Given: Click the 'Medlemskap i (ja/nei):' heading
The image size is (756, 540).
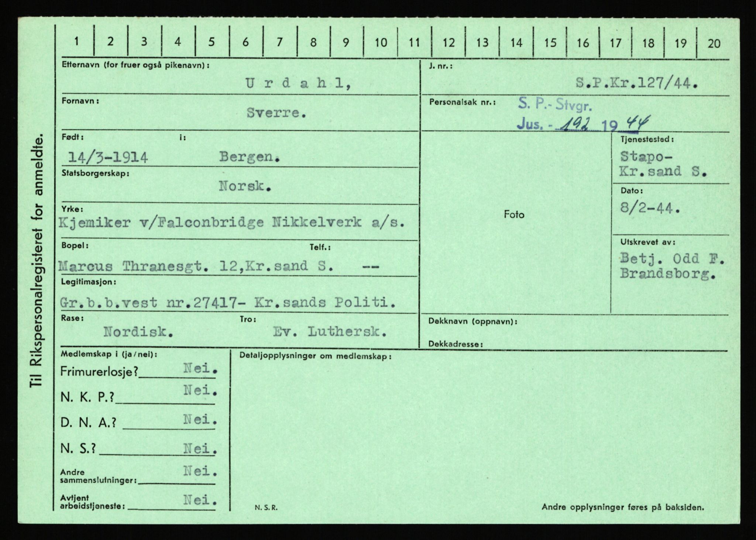Looking at the screenshot, I should (109, 354).
